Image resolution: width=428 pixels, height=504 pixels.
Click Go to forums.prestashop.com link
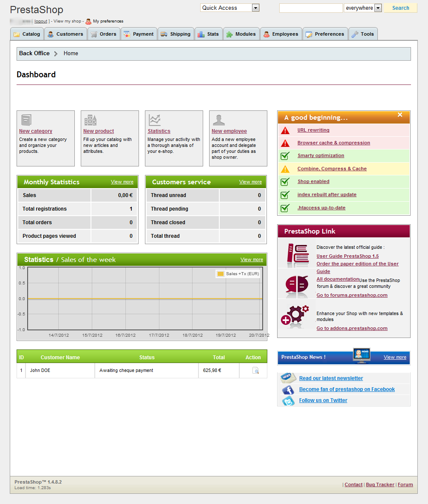click(352, 296)
